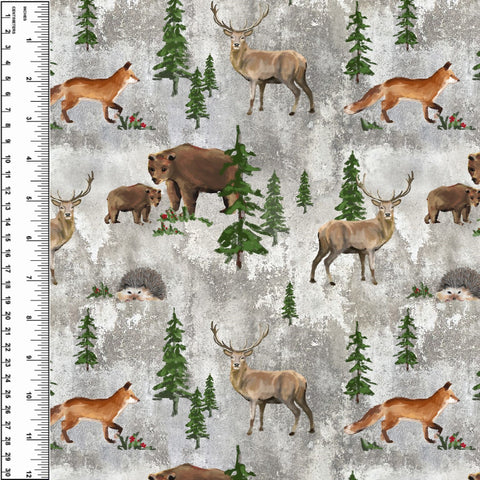Image resolution: width=480 pixels, height=480 pixels.
Task: Select the 30 centimeter mark on ruler
Action: point(8,473)
